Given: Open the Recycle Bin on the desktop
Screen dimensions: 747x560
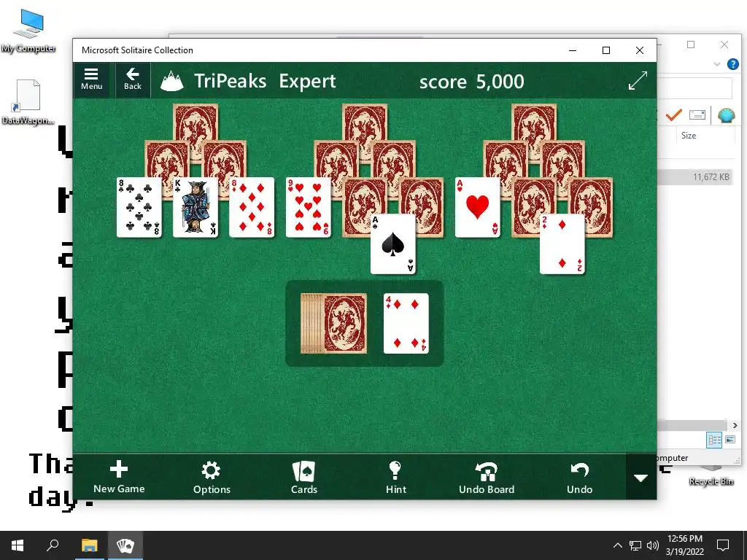Looking at the screenshot, I should click(x=711, y=476).
